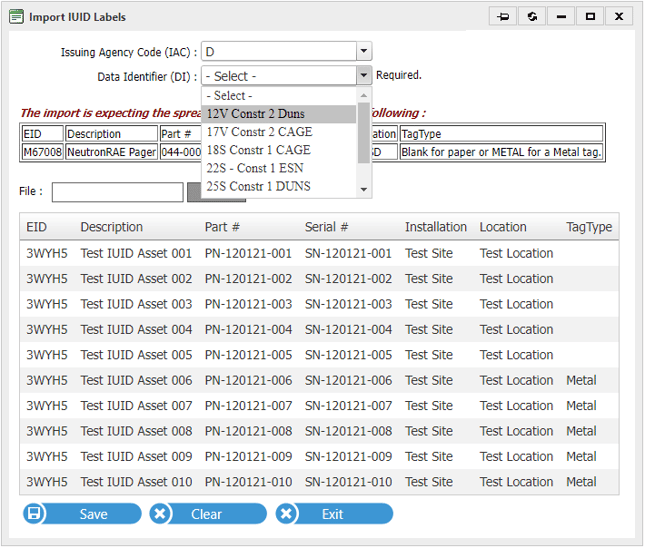Click the Serial # column header
This screenshot has width=645, height=548.
click(x=326, y=227)
